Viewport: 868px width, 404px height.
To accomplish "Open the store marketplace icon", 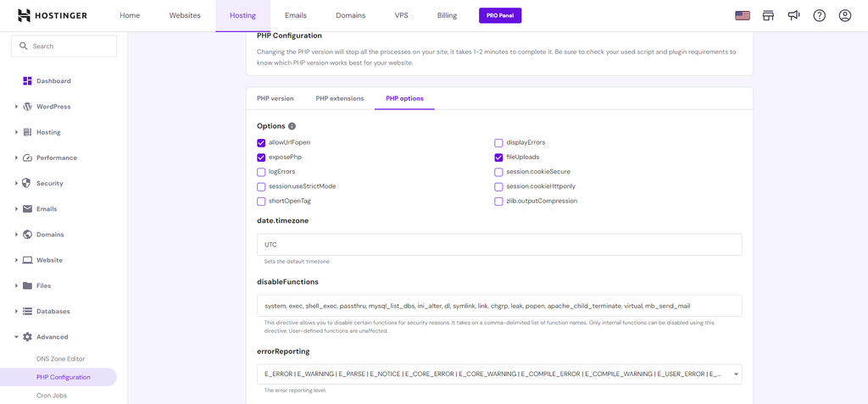I will [768, 15].
